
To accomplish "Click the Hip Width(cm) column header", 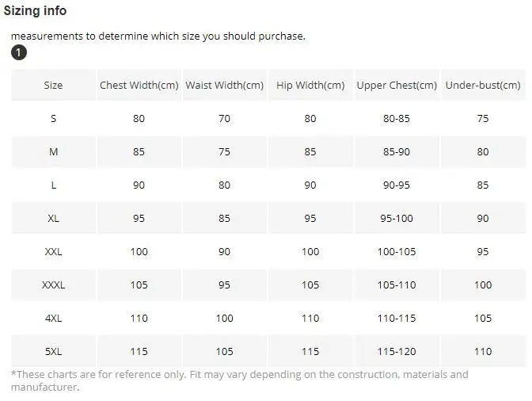I will [310, 85].
